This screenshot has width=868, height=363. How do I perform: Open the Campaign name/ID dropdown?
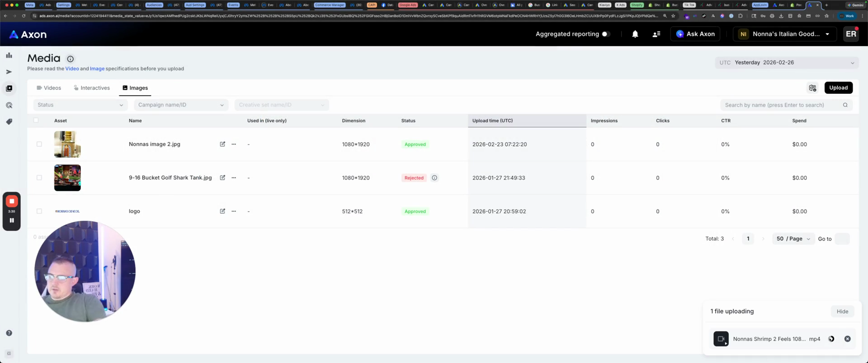(x=181, y=105)
